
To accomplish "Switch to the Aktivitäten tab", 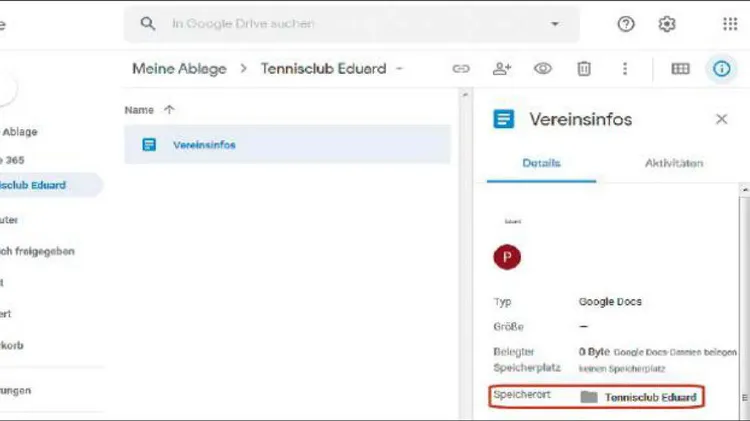I will (x=674, y=163).
